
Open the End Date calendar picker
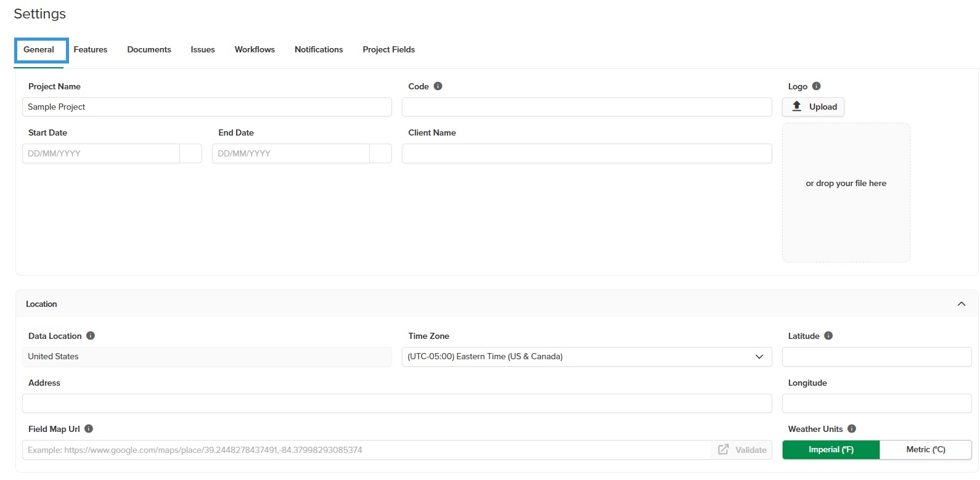380,153
